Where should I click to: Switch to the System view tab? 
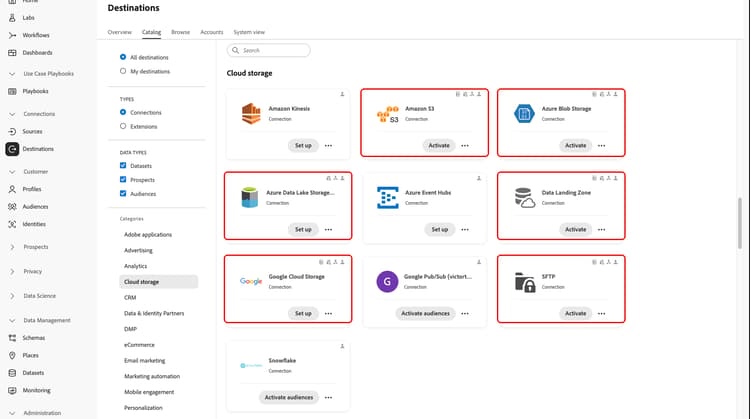(249, 32)
